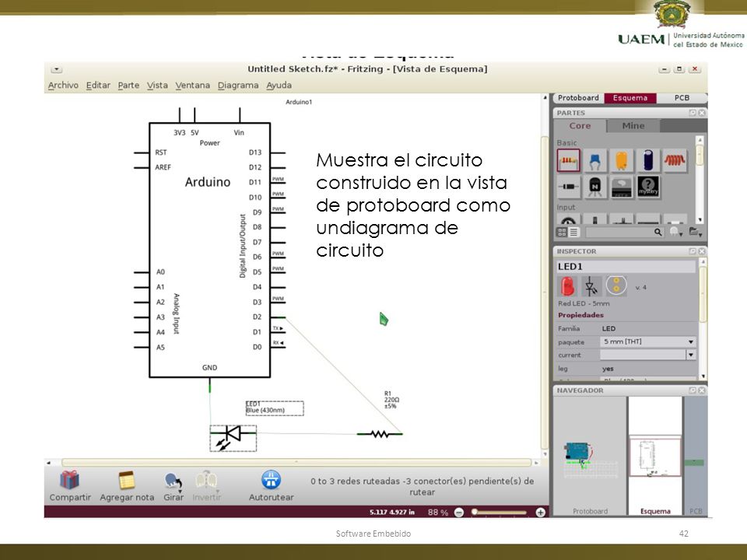Open the Ayuda menu
Image resolution: width=747 pixels, height=560 pixels.
[x=279, y=86]
